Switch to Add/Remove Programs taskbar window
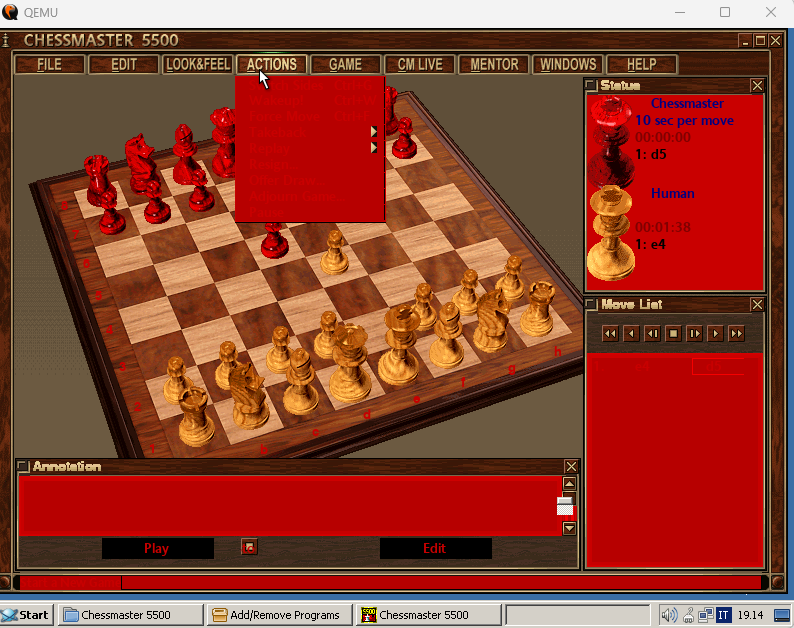794x628 pixels. [x=280, y=615]
